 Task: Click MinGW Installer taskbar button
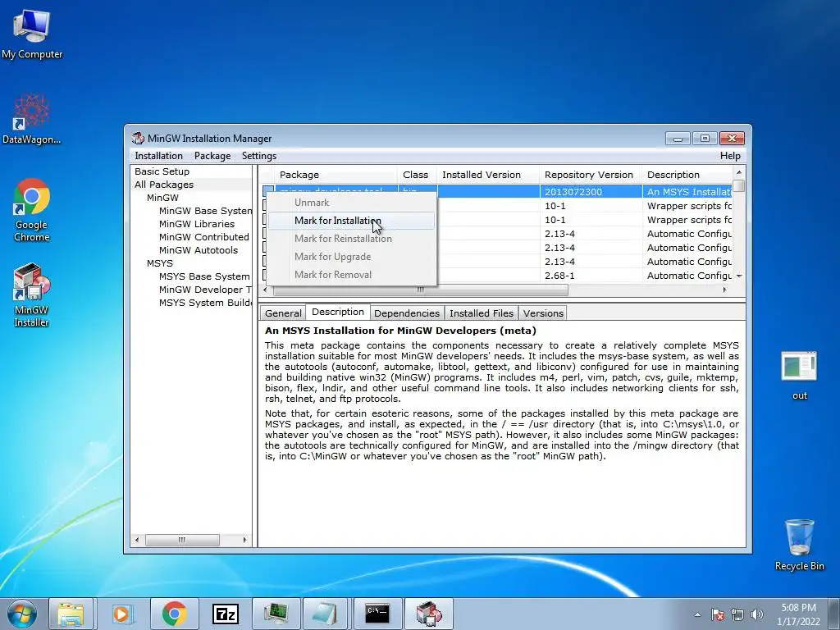(x=428, y=614)
